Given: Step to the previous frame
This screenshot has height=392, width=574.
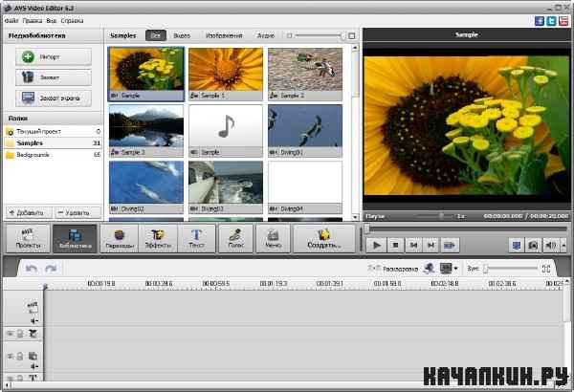Looking at the screenshot, I should (413, 245).
